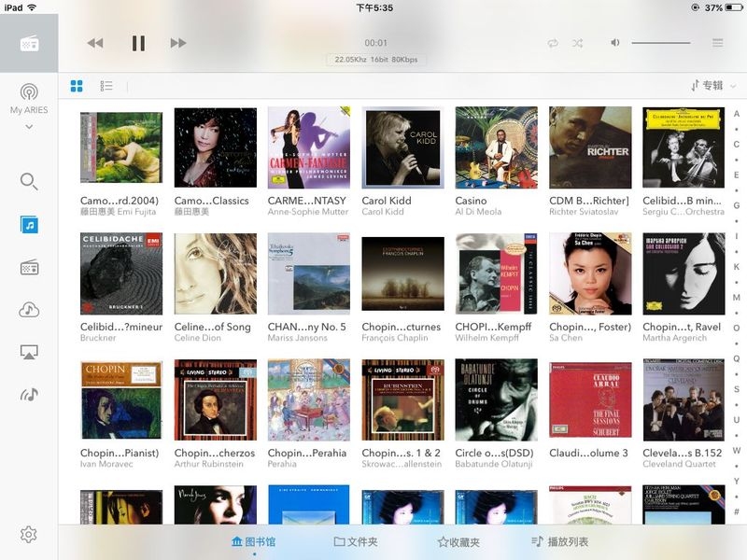The image size is (747, 560).
Task: Select the 播放列表 tab
Action: pyautogui.click(x=559, y=541)
